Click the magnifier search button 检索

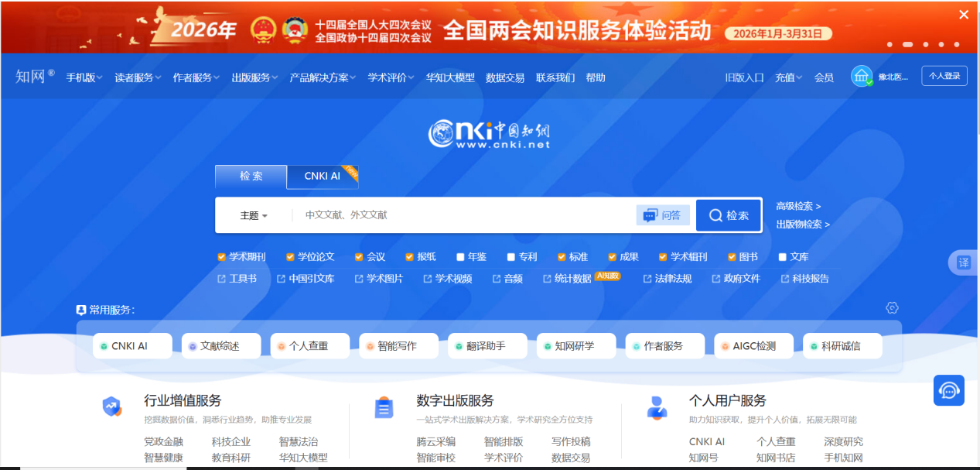[x=729, y=215]
